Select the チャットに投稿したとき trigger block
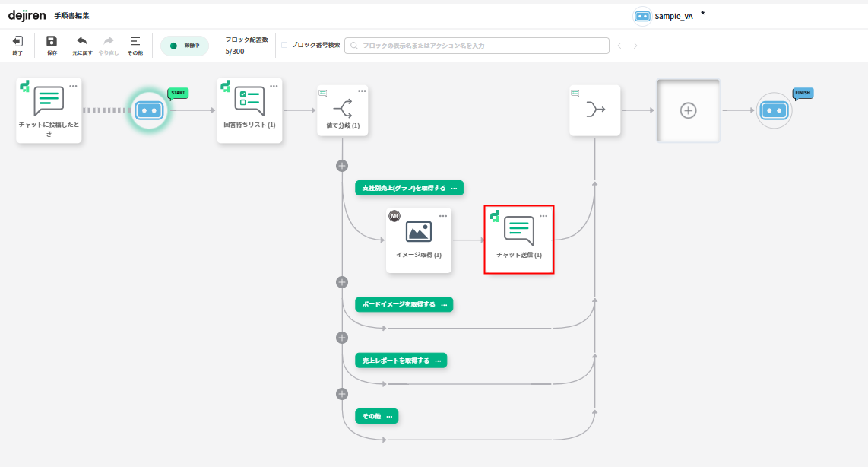Image resolution: width=868 pixels, height=467 pixels. tap(49, 110)
